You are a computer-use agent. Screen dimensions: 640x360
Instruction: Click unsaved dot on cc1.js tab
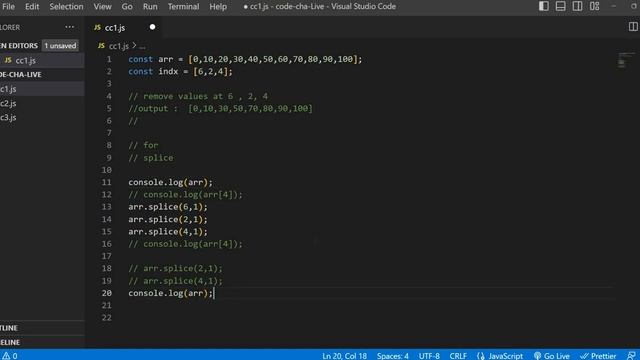click(x=152, y=27)
